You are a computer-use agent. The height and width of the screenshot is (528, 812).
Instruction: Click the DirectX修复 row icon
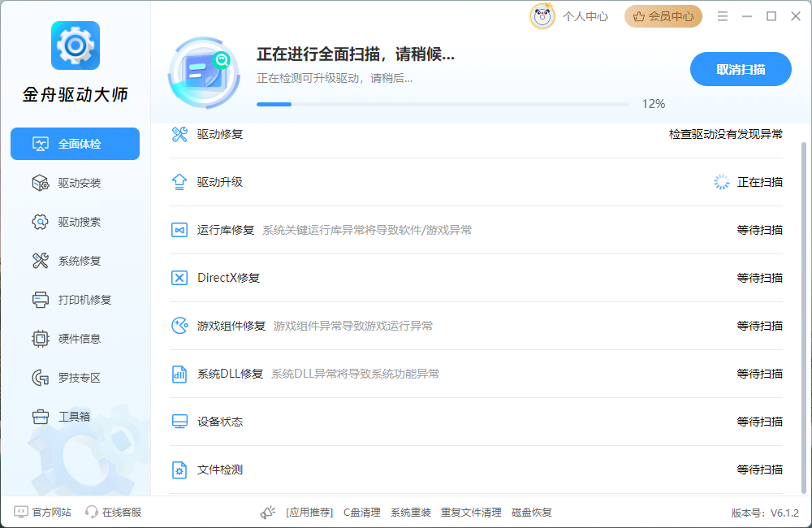179,277
